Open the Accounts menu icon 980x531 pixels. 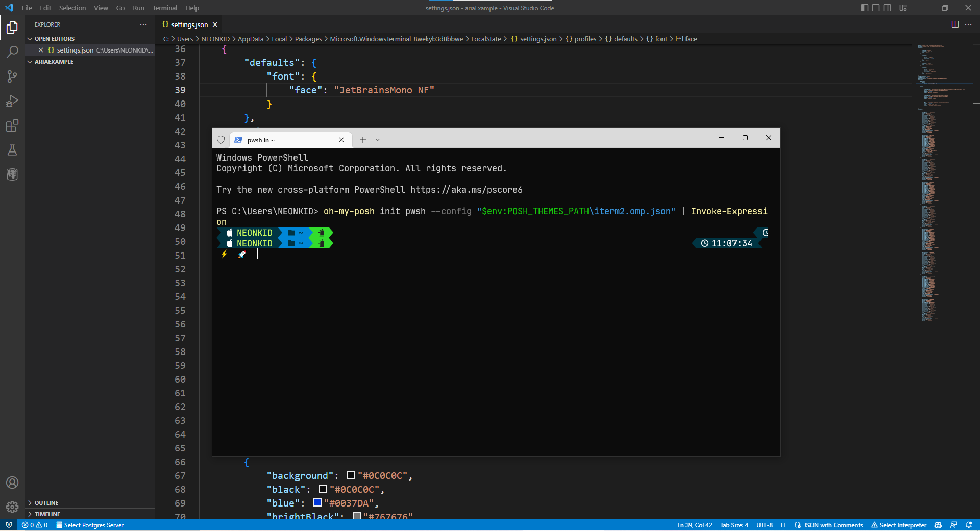tap(12, 483)
